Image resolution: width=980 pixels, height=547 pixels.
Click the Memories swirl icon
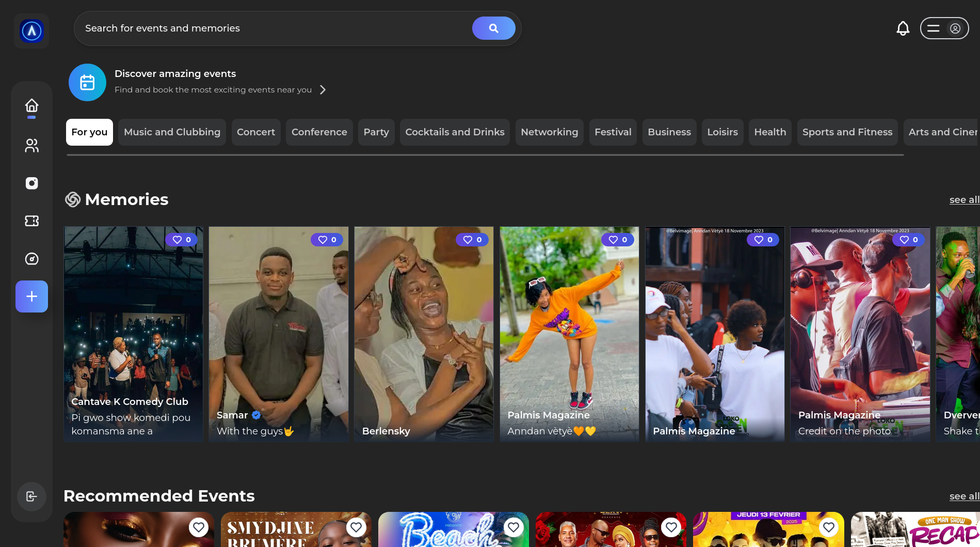[x=73, y=199]
